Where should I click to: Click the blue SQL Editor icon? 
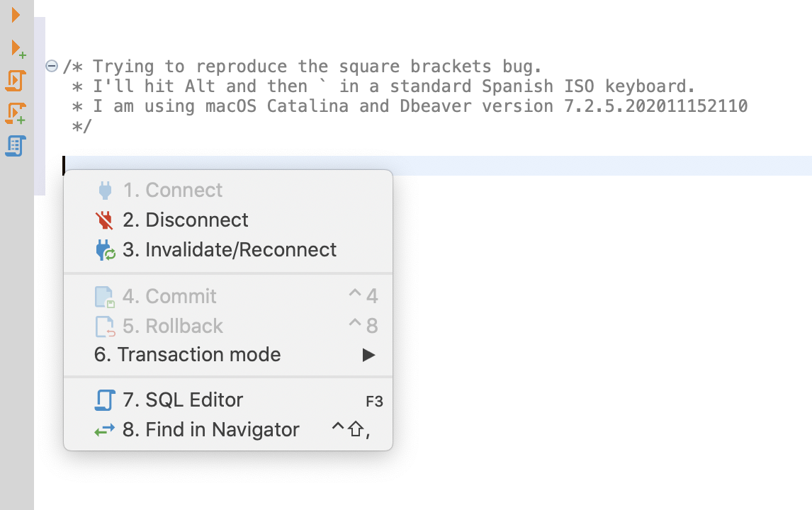pyautogui.click(x=104, y=399)
